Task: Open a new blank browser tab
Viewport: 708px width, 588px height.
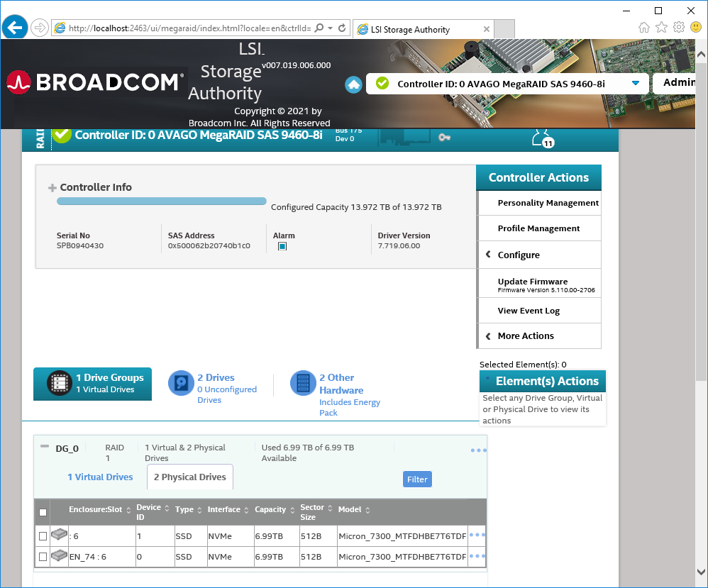Action: (504, 29)
